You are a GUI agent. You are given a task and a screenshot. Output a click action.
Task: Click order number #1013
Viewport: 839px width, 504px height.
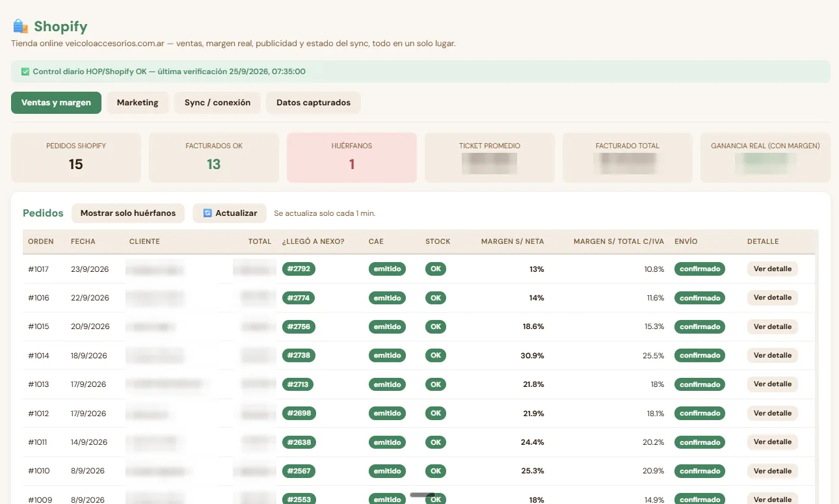pyautogui.click(x=38, y=384)
